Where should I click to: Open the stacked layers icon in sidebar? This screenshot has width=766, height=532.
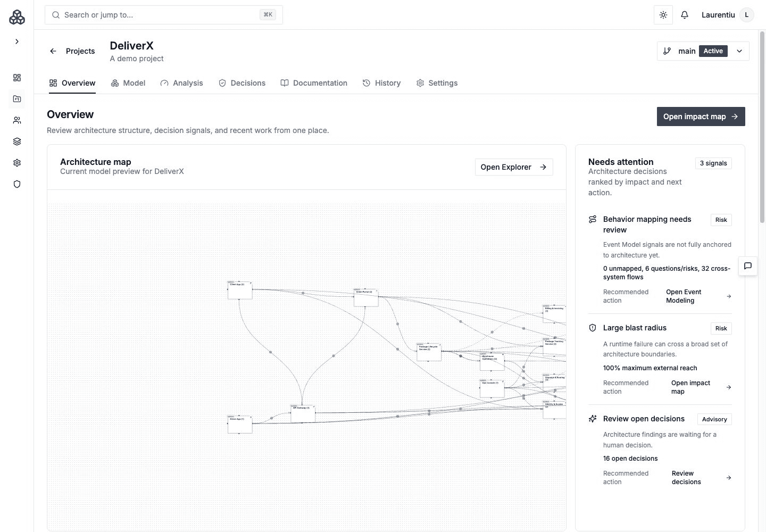[x=17, y=142]
